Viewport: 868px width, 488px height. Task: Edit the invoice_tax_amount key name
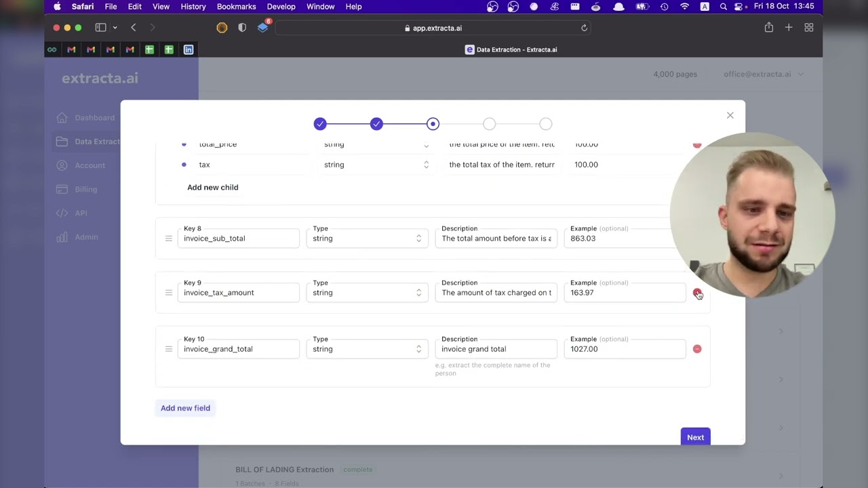[238, 293]
